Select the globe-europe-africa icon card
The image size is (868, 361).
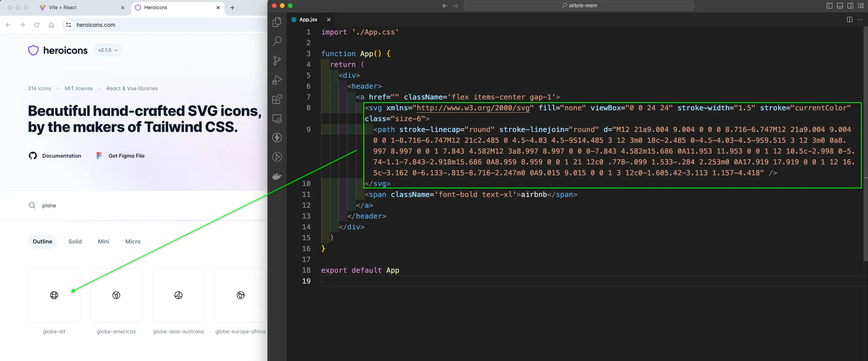pos(241,295)
